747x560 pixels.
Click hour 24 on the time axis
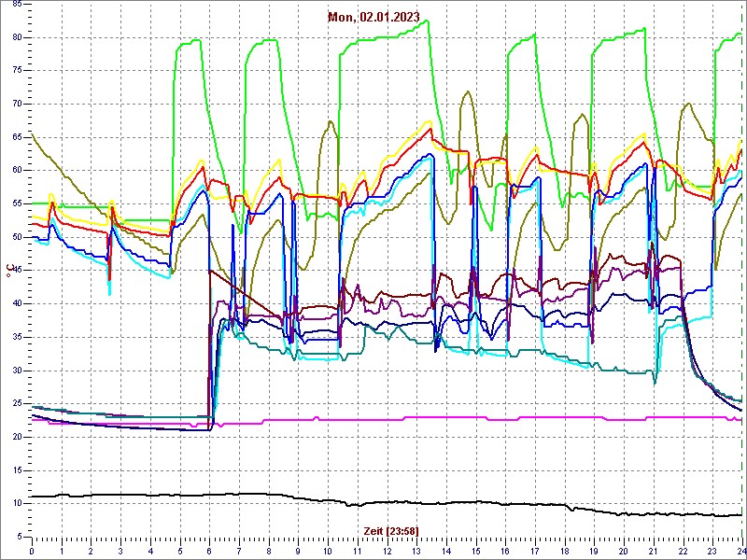coord(741,551)
